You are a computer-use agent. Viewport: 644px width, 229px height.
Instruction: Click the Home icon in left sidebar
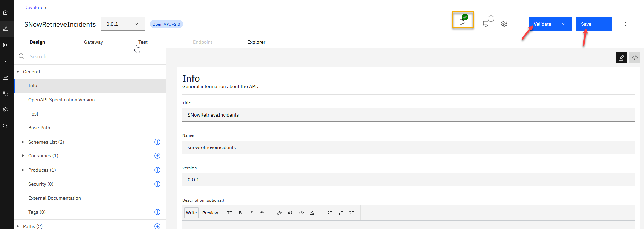click(5, 12)
